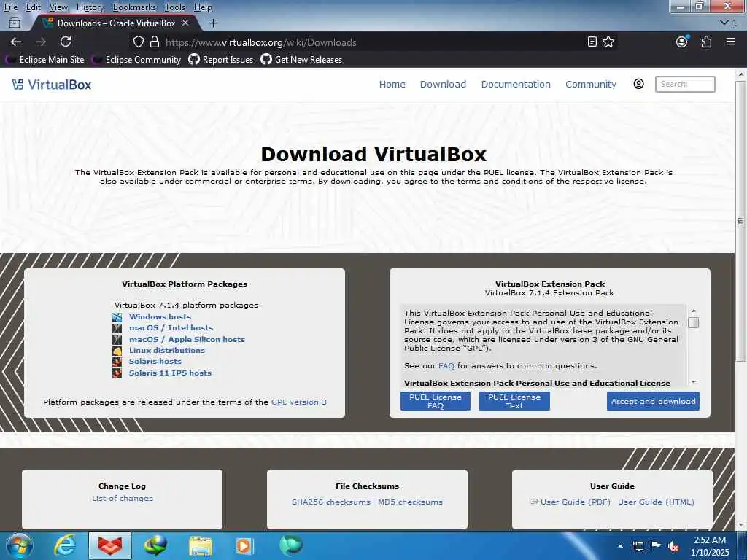Click Accept and download button

pyautogui.click(x=653, y=402)
